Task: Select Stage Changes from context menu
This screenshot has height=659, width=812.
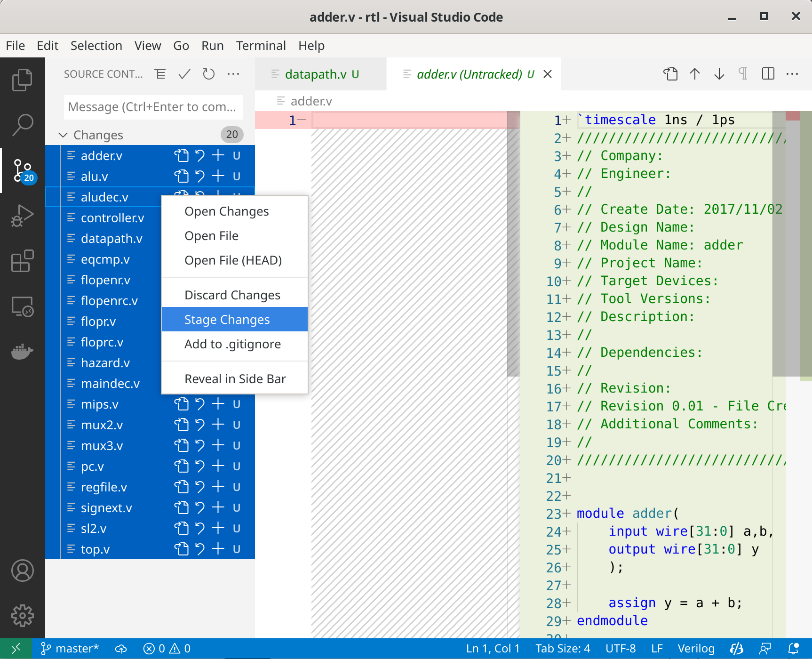Action: tap(227, 320)
